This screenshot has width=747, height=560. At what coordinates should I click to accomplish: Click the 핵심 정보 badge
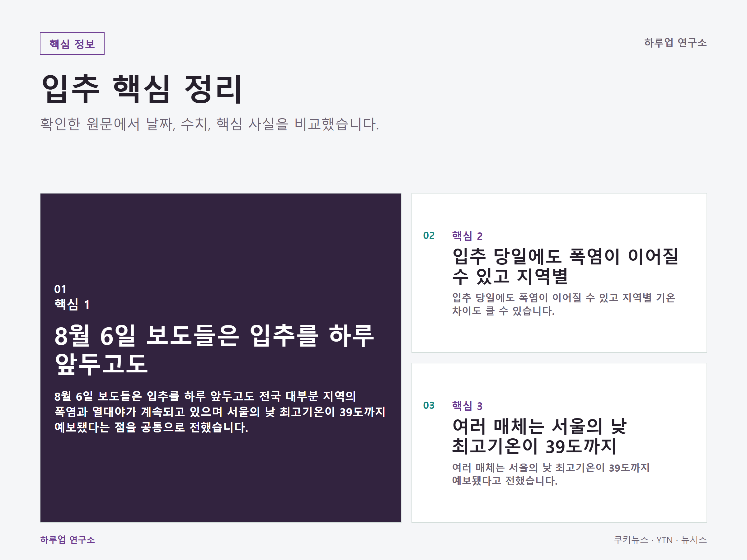[72, 44]
